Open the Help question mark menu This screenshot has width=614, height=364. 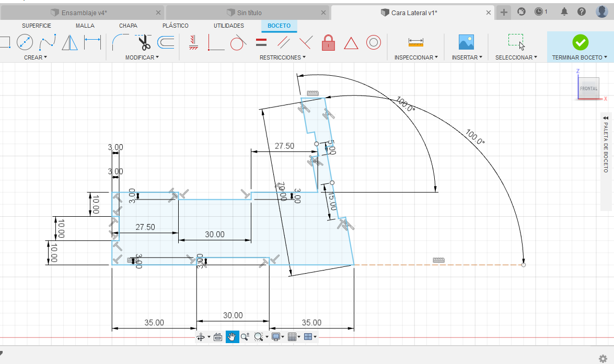click(x=582, y=11)
